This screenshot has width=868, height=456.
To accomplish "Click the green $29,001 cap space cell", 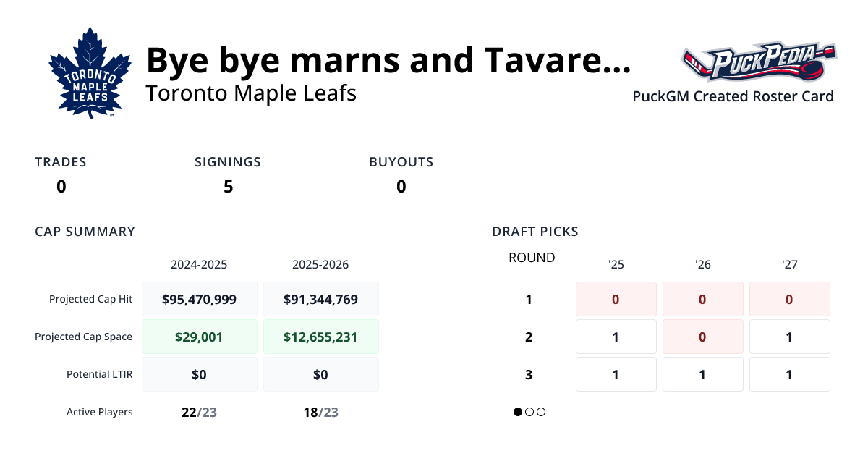I will (x=199, y=337).
